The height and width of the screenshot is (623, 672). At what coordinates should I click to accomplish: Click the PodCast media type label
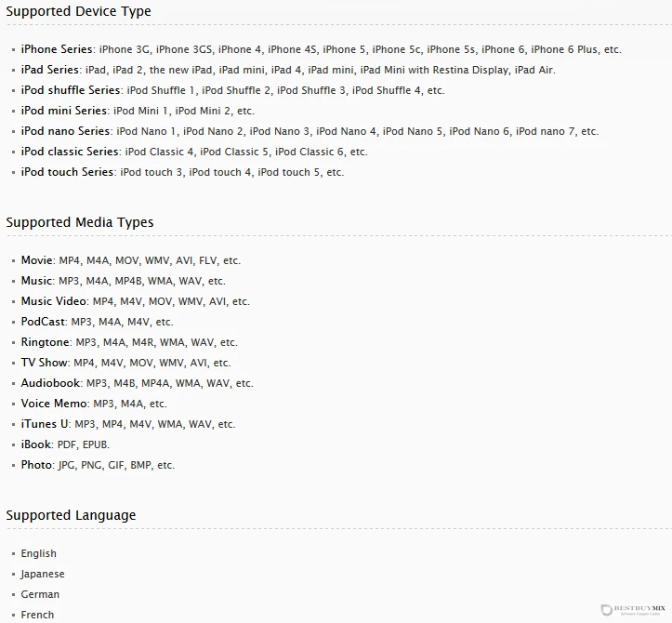44,322
